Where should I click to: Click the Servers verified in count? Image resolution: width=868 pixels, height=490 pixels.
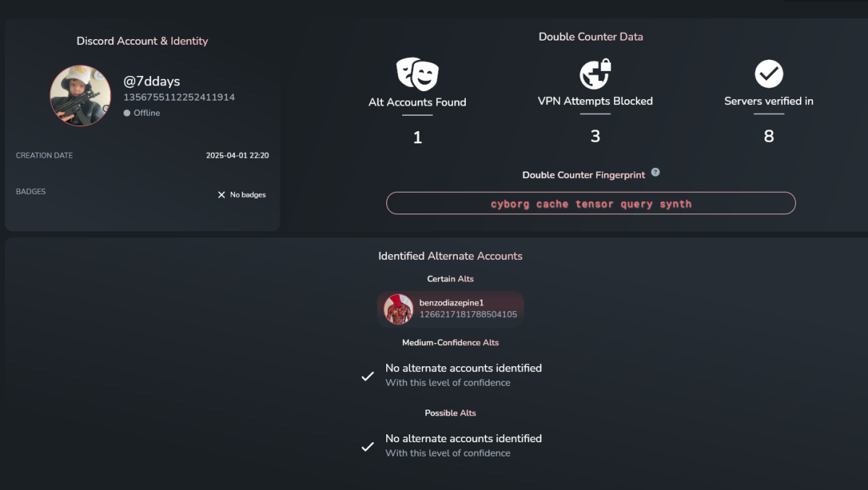(x=769, y=136)
